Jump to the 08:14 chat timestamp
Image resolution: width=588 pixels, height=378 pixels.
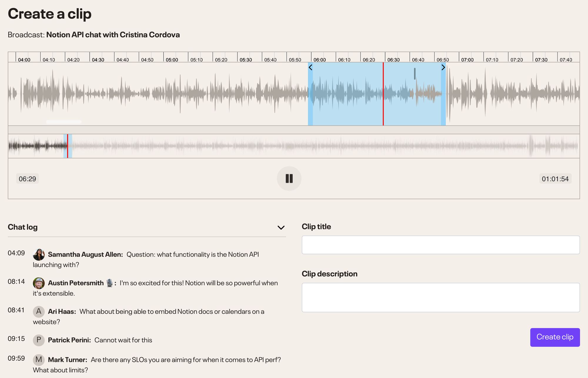click(x=16, y=282)
